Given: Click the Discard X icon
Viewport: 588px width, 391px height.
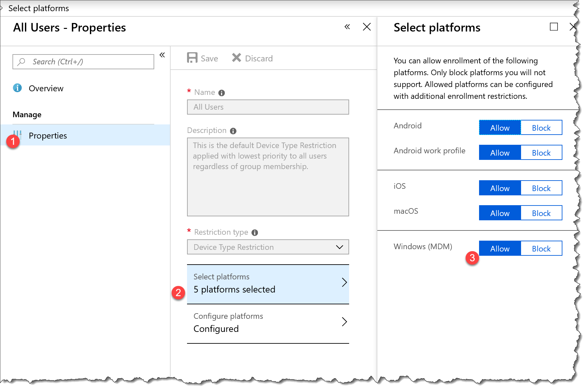Looking at the screenshot, I should click(236, 58).
